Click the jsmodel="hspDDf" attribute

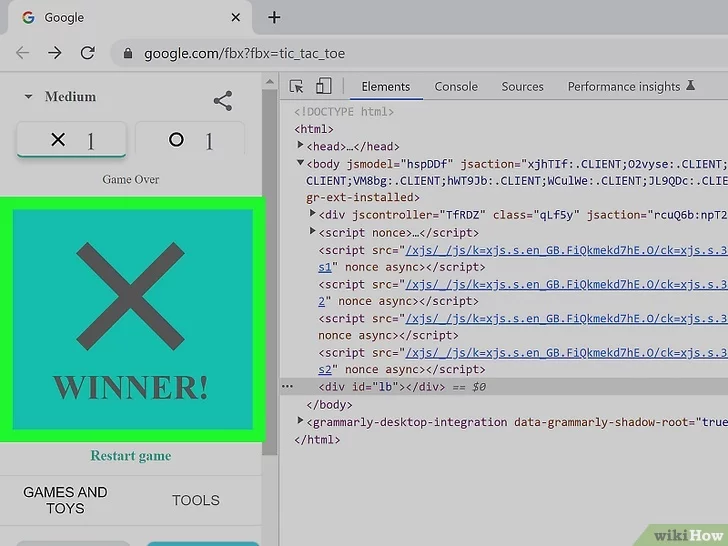400,164
